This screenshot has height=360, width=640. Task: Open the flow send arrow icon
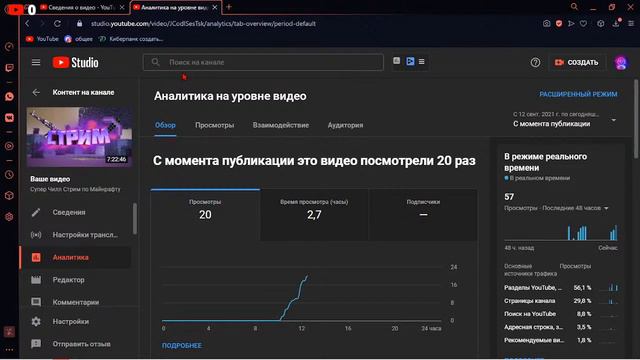571,24
